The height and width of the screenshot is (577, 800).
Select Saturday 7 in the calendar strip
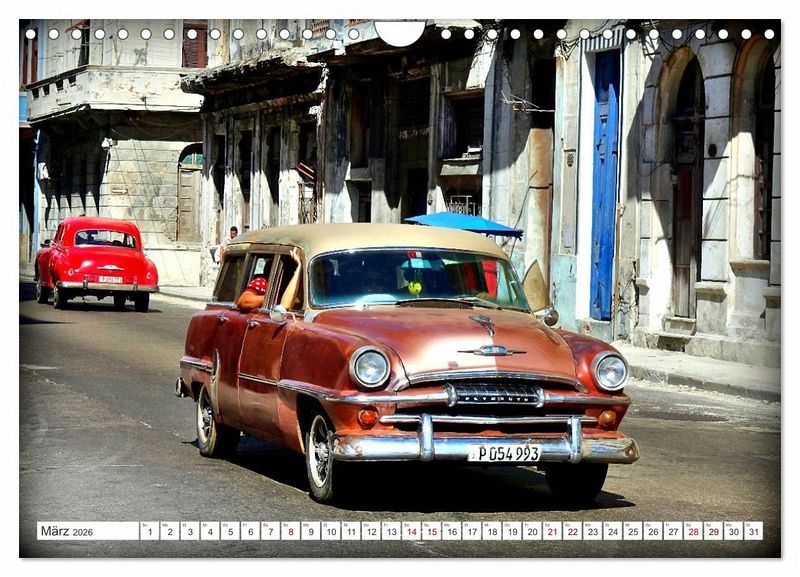pos(270,531)
